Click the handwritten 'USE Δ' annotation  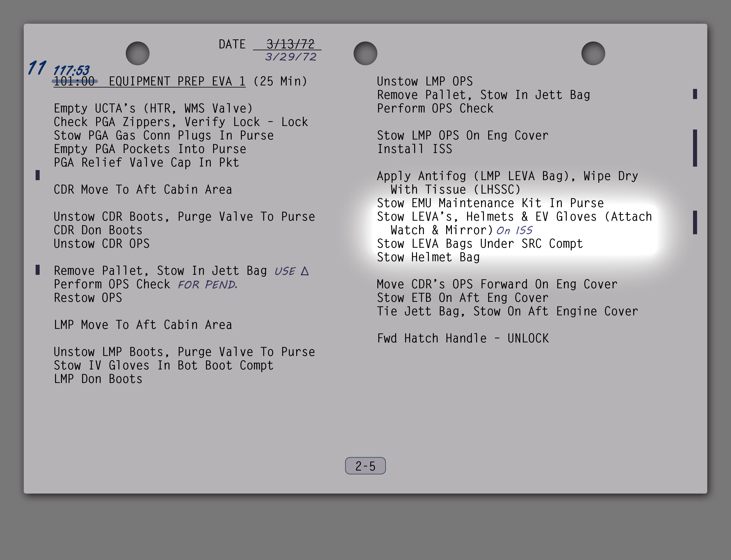click(x=291, y=271)
